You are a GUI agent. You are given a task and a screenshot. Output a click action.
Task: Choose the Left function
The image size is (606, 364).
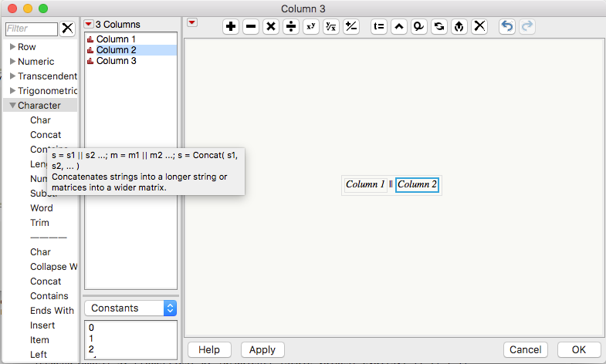tap(39, 355)
